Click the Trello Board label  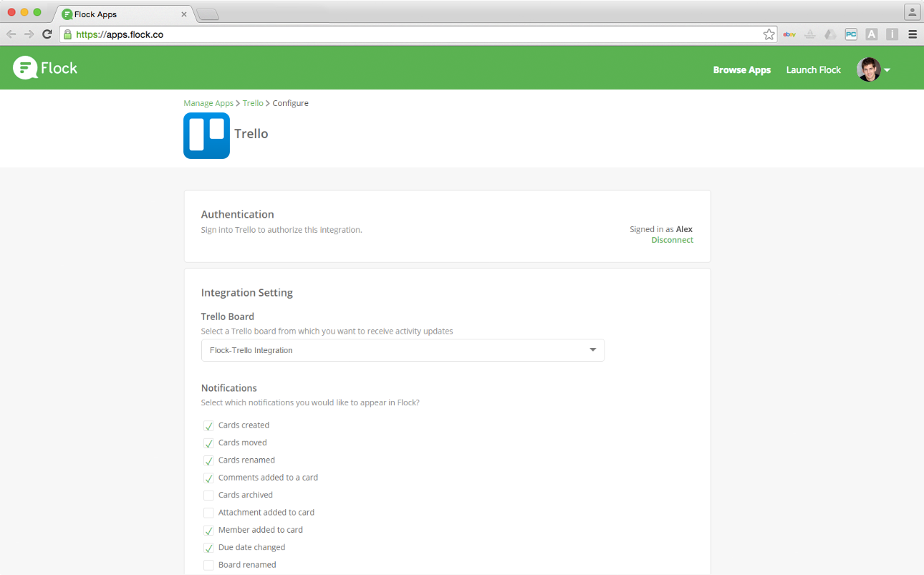228,317
